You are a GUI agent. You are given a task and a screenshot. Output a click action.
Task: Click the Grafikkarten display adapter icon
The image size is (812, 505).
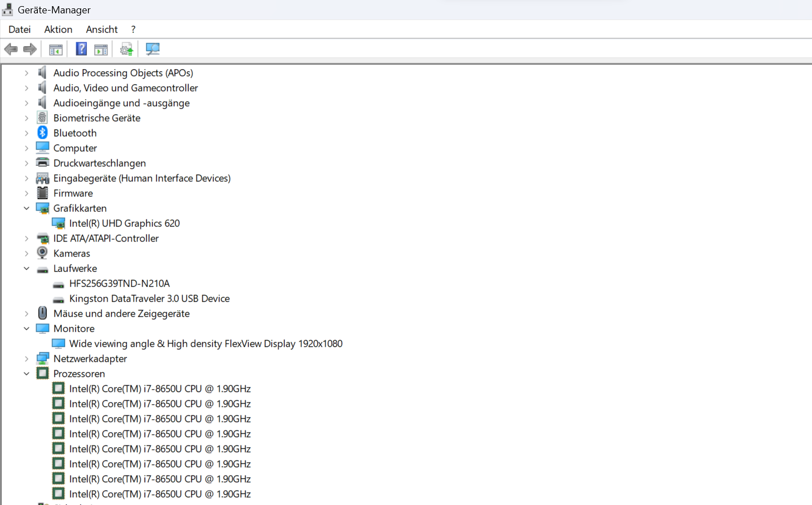pos(42,208)
